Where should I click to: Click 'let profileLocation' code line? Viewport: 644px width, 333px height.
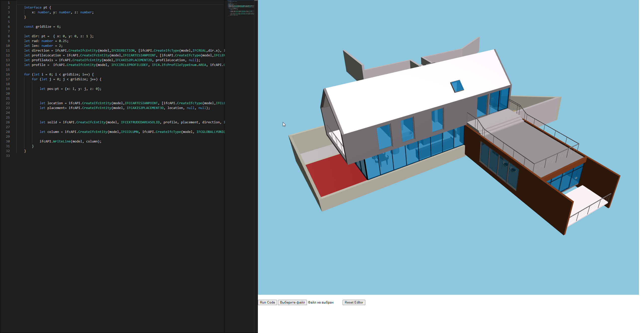[125, 55]
